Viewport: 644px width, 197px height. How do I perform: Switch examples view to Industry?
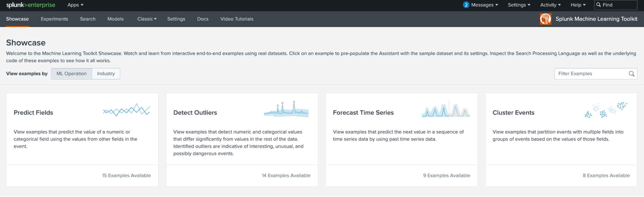106,74
